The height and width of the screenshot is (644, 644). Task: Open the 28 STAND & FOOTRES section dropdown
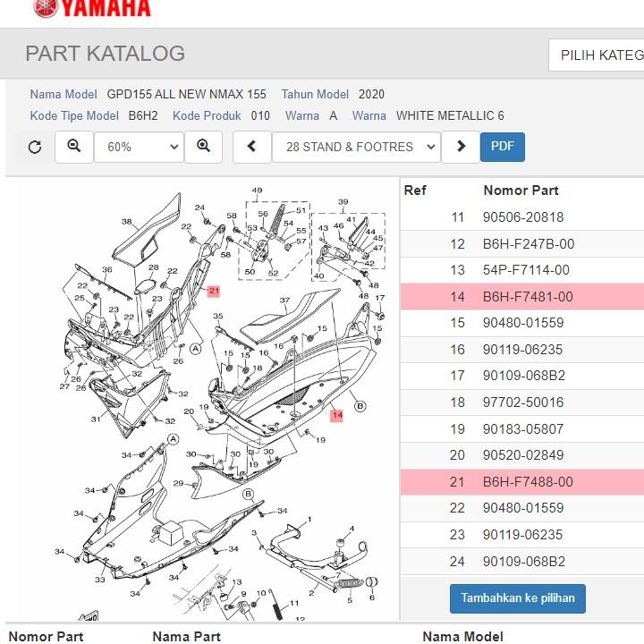[356, 147]
